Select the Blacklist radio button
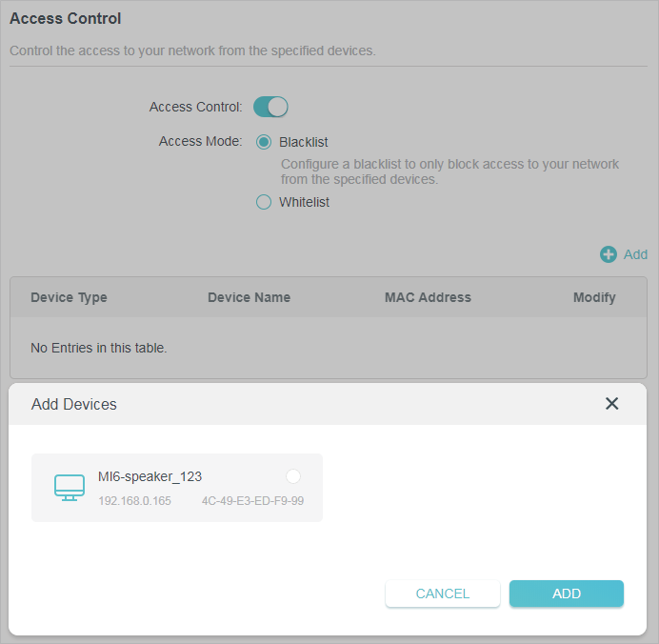 click(264, 142)
